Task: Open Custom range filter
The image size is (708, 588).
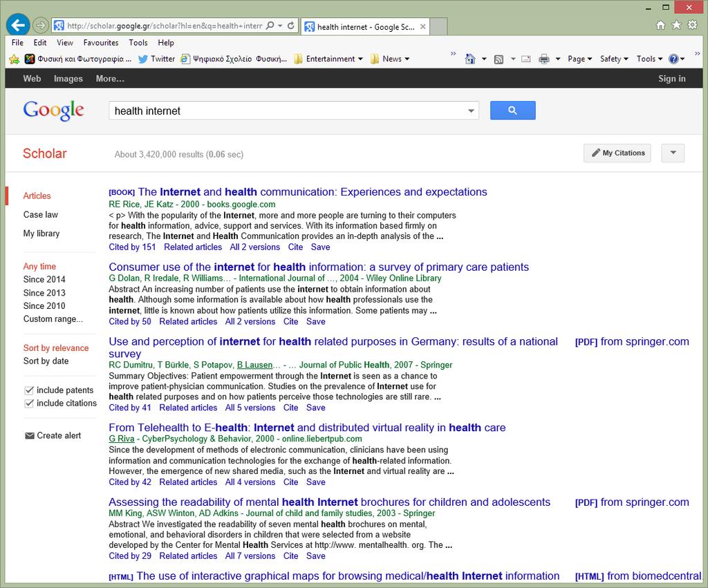Action: pos(53,319)
